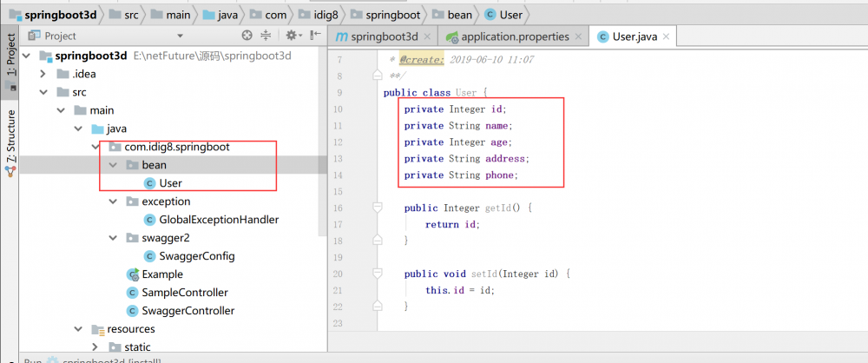Fold the setId method at line 20
Viewport: 868px width, 363px height.
tap(378, 274)
